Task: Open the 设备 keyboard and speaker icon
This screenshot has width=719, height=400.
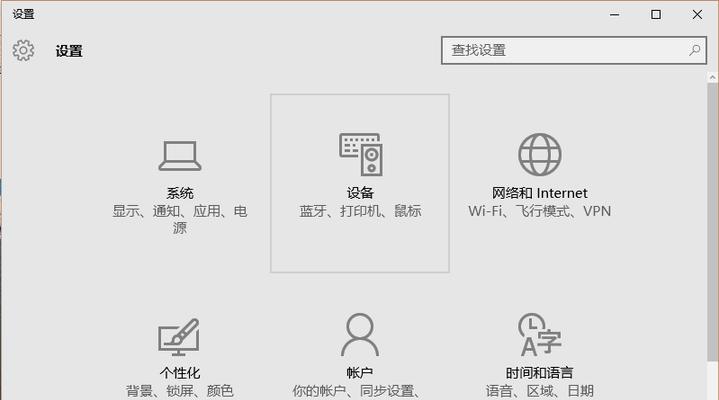Action: pyautogui.click(x=361, y=155)
